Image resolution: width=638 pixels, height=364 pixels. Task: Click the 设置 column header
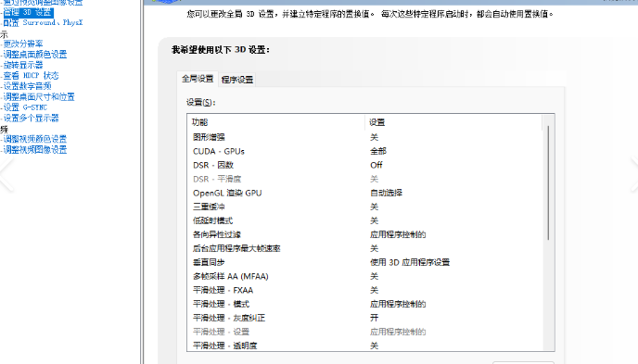tap(453, 122)
